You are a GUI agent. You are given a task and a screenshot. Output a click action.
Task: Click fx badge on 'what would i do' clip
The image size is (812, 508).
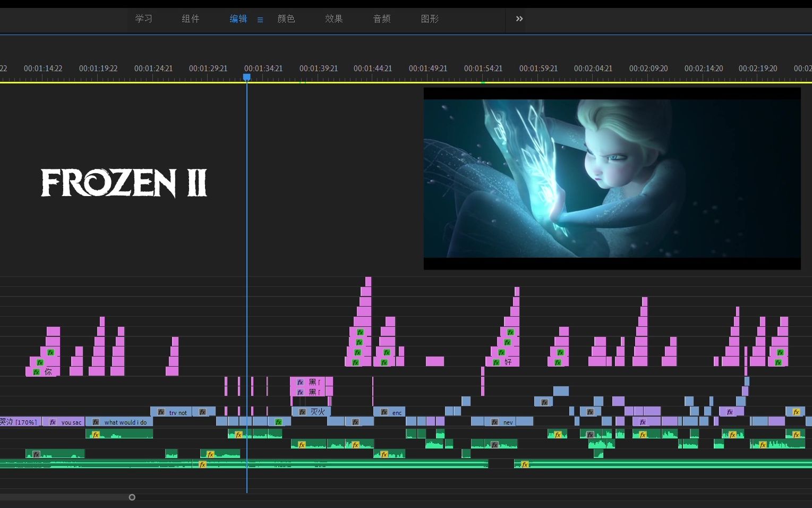point(96,422)
